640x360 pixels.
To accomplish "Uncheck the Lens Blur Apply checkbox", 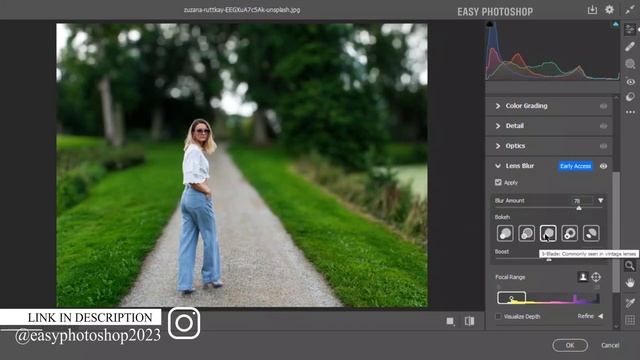I will click(498, 182).
